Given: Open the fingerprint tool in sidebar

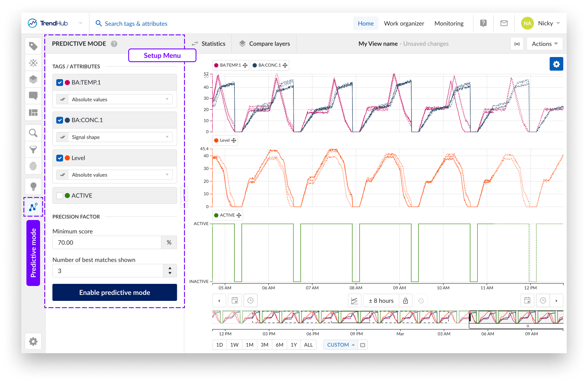Looking at the screenshot, I should 33,166.
